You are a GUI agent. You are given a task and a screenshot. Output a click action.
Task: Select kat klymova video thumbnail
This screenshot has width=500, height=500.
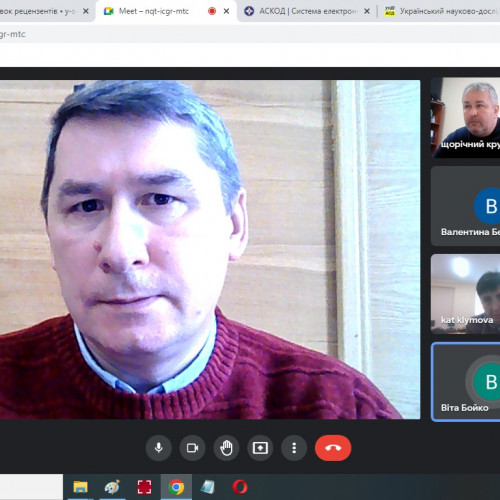point(466,294)
